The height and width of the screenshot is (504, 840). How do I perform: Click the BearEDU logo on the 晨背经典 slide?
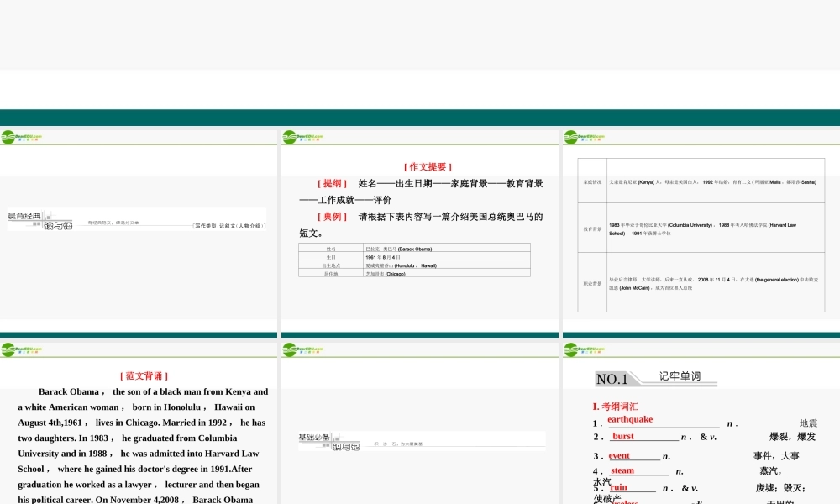(22, 137)
